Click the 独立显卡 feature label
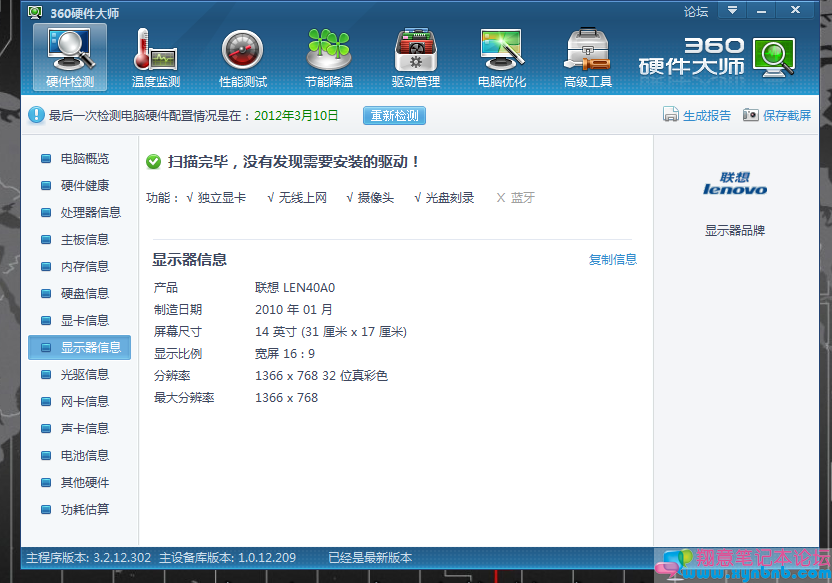The image size is (832, 583). coord(222,198)
